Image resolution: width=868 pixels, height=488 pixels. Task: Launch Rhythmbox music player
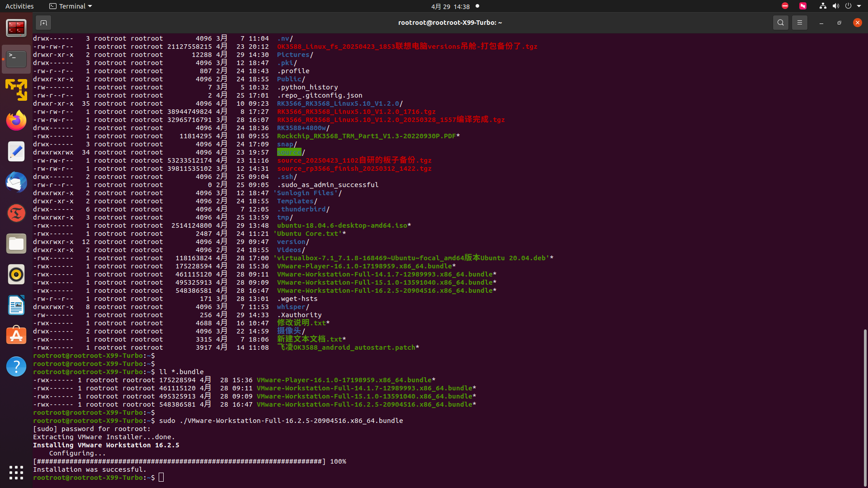[16, 274]
